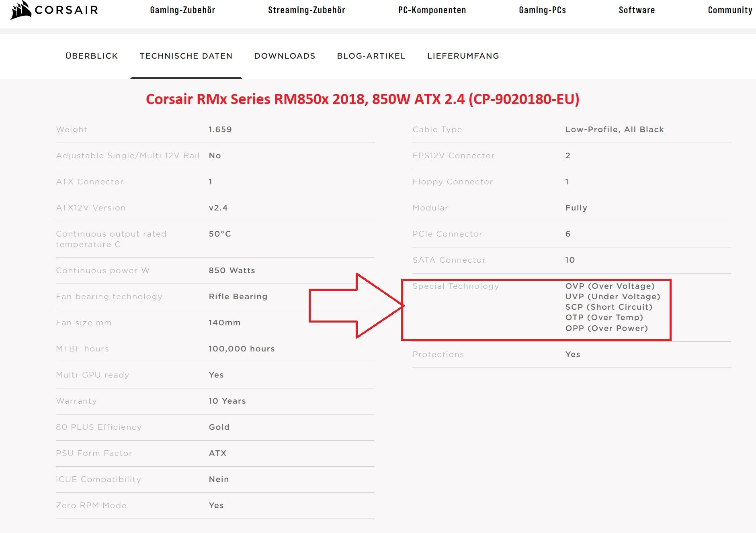Open the Streaming-Zubehör menu

coord(307,10)
